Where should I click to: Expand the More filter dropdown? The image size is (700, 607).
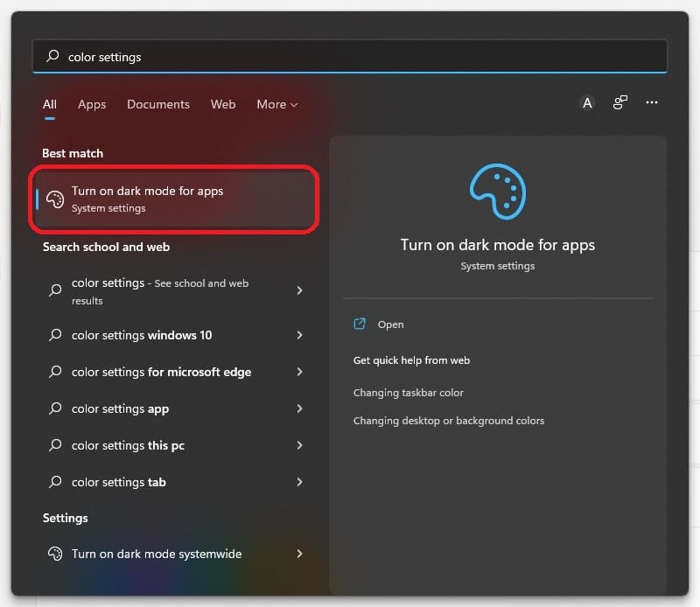(276, 104)
